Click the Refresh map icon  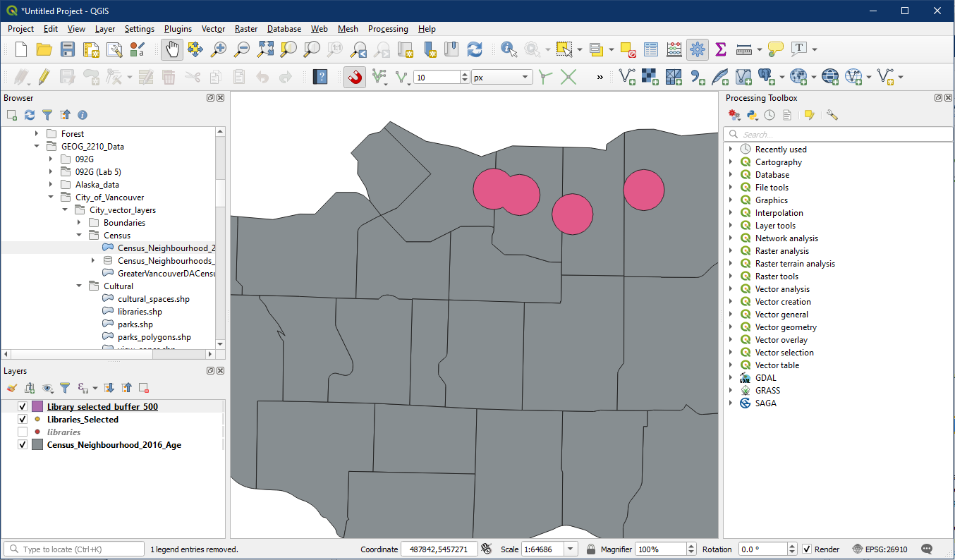[475, 49]
